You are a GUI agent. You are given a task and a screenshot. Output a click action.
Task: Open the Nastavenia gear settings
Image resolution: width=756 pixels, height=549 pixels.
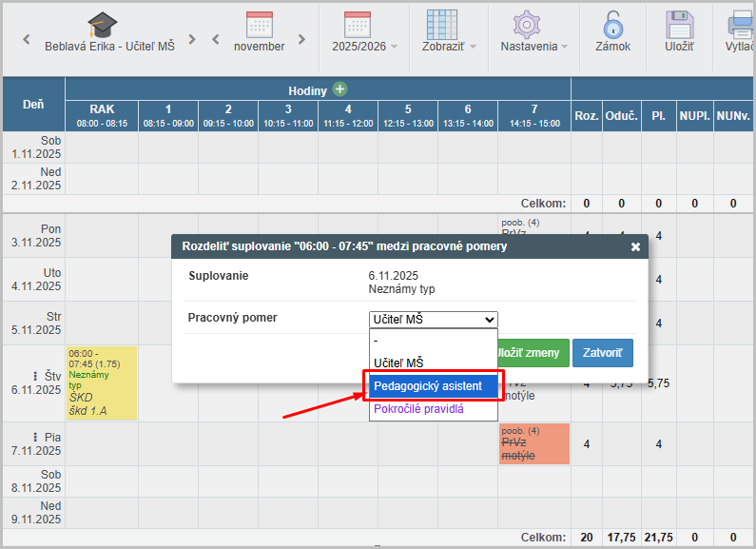(527, 25)
